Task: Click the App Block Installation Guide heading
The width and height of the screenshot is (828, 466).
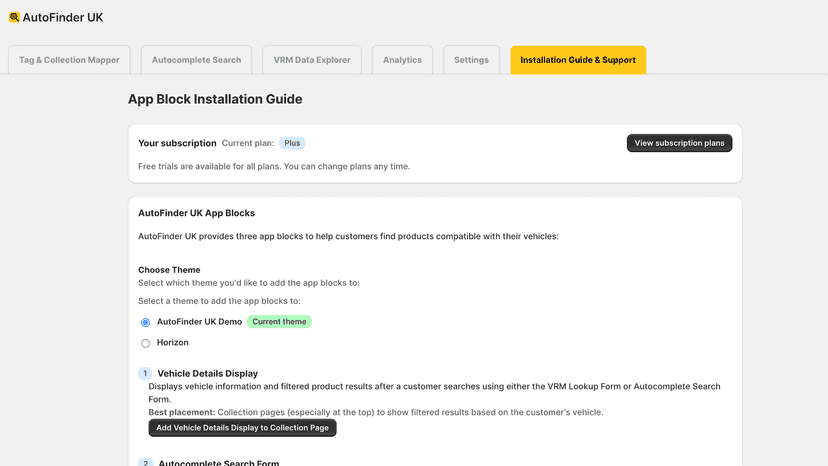Action: pyautogui.click(x=215, y=99)
